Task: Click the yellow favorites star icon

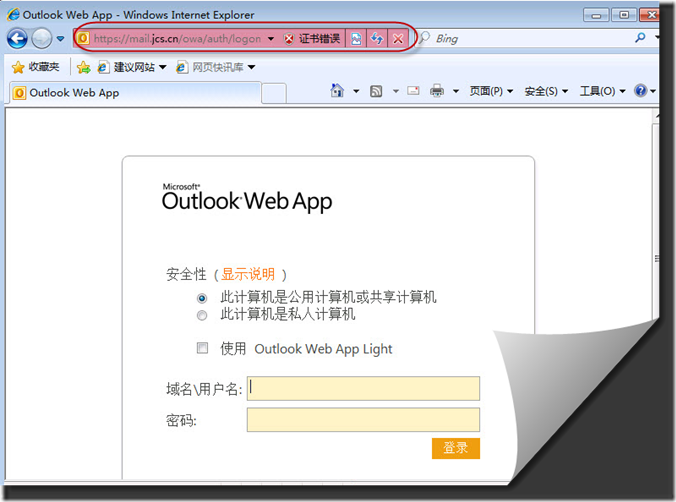Action: click(x=18, y=67)
